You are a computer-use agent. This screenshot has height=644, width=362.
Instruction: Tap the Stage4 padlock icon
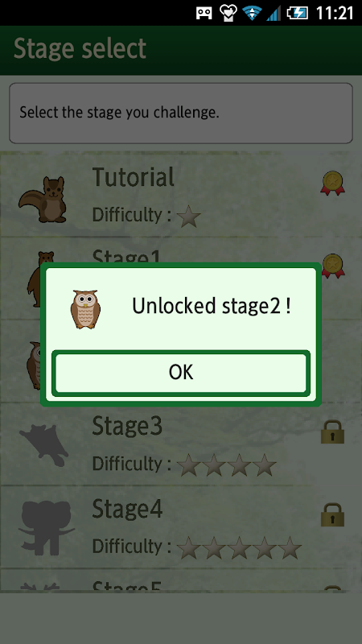point(332,514)
